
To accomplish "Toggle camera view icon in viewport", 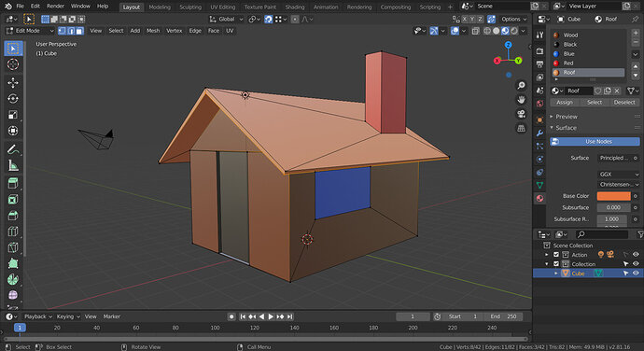I will tap(521, 114).
